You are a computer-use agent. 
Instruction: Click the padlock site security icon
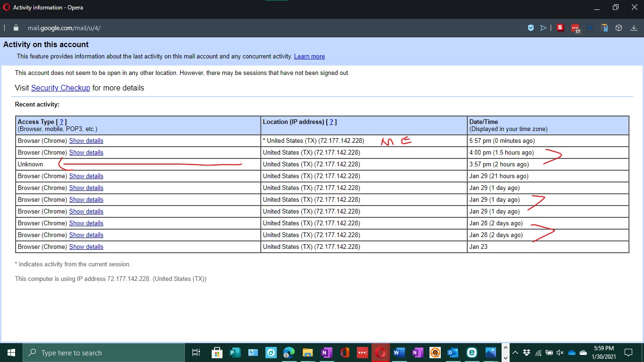point(16,28)
